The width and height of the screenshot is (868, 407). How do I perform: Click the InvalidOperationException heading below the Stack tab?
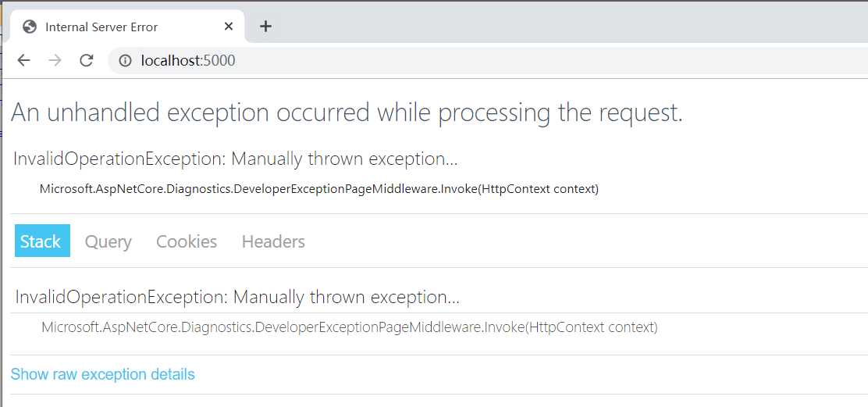tap(237, 298)
